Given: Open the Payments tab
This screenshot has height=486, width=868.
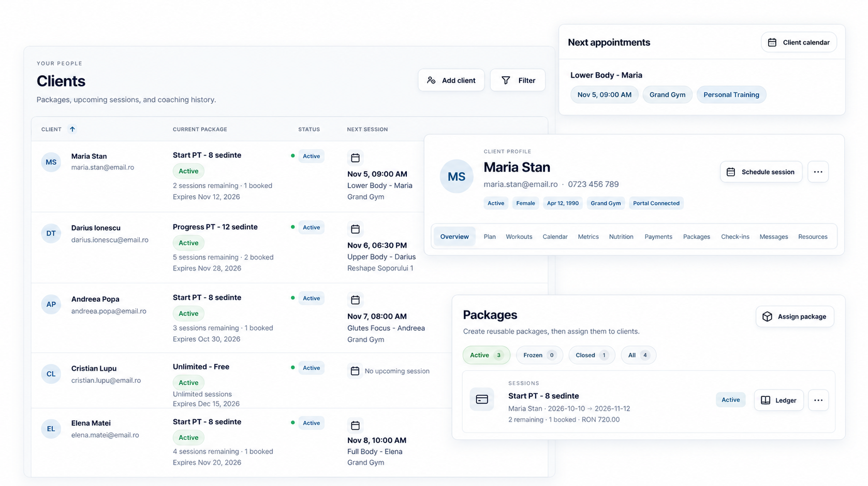Looking at the screenshot, I should 658,237.
